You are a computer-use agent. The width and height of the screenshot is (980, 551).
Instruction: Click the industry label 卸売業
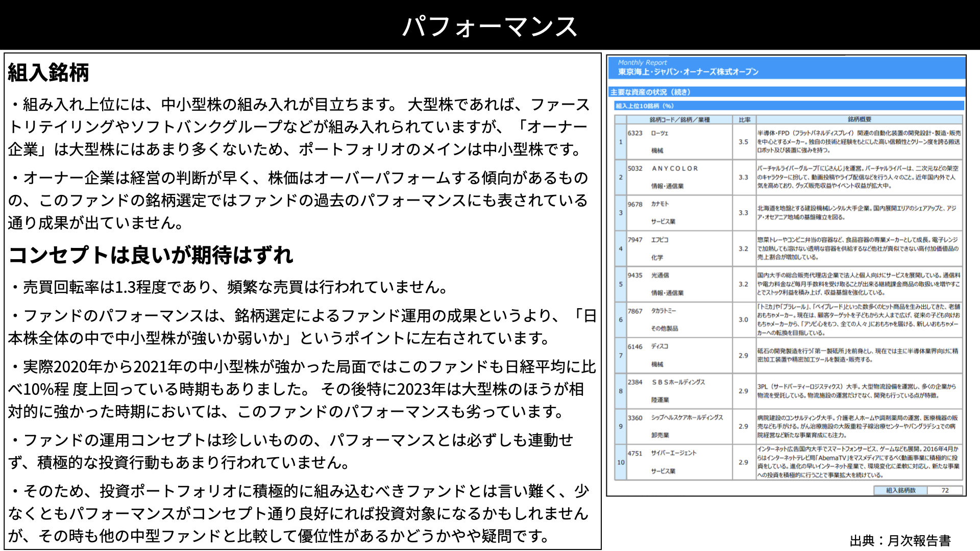660,435
